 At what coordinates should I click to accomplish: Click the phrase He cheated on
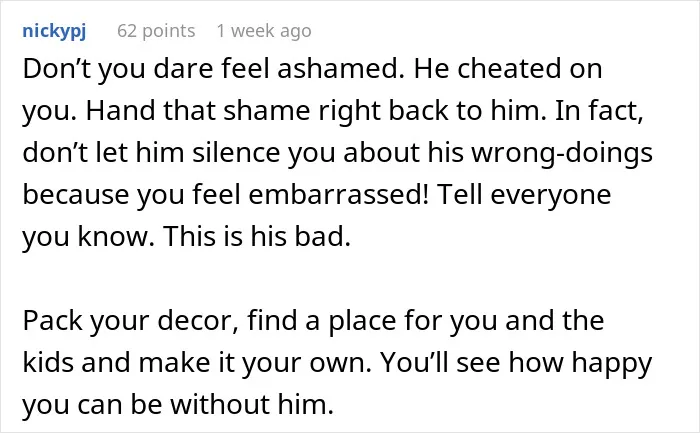508,69
